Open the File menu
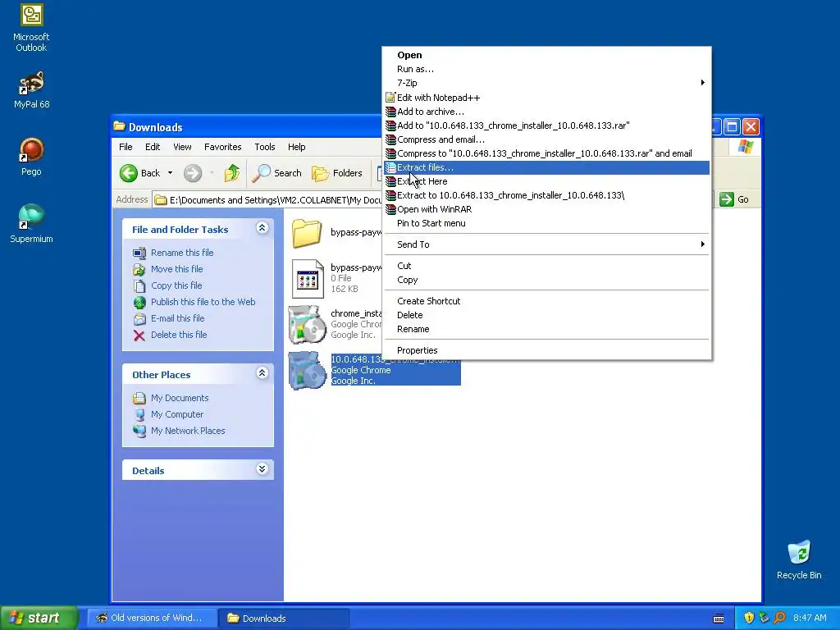This screenshot has width=840, height=630. click(x=126, y=147)
